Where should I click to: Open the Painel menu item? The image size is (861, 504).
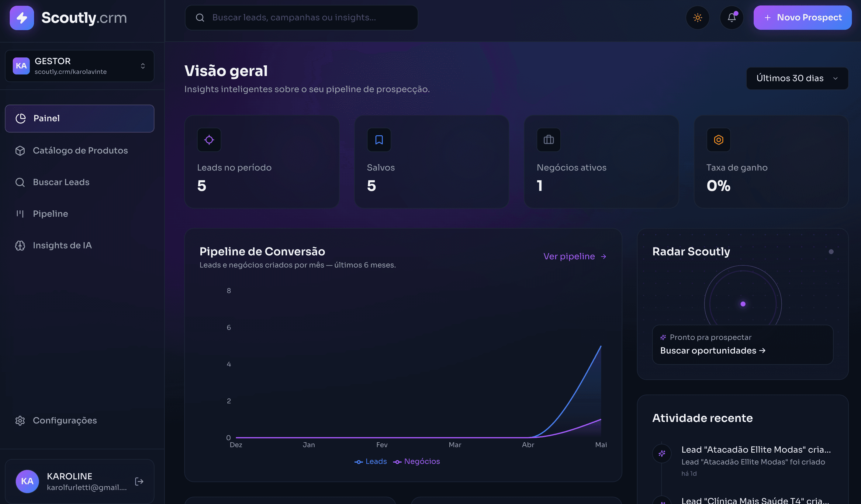tap(80, 119)
